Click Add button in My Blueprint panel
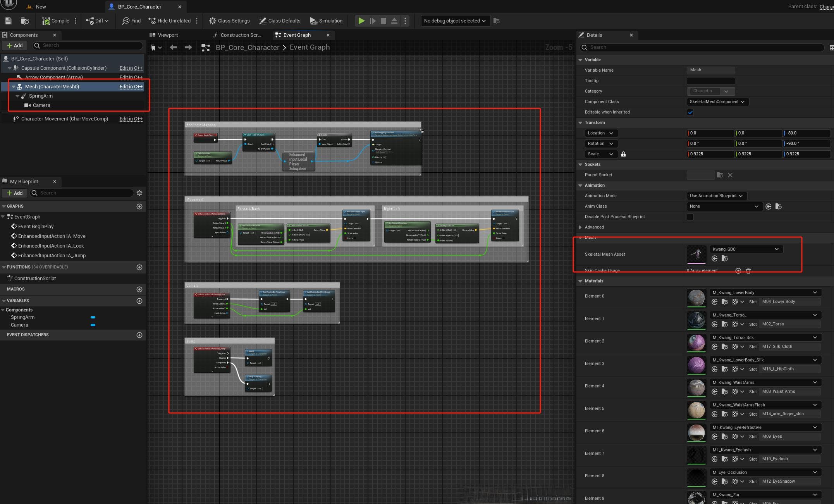 tap(15, 193)
